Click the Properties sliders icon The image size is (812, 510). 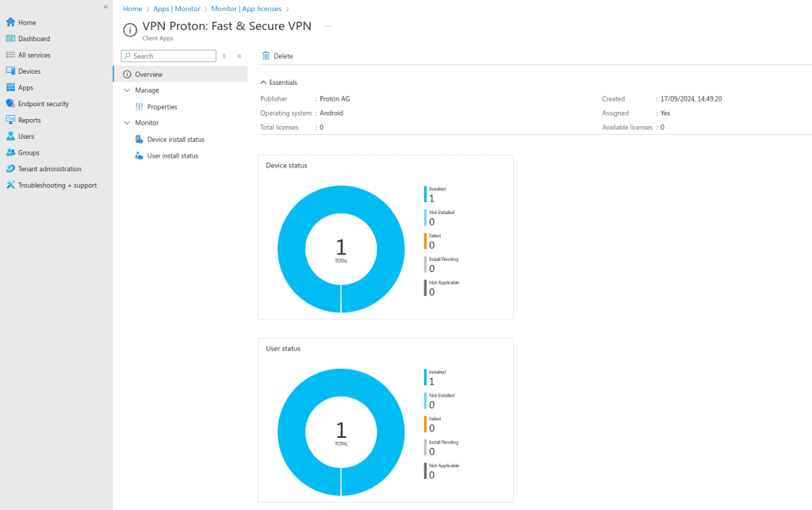point(140,106)
